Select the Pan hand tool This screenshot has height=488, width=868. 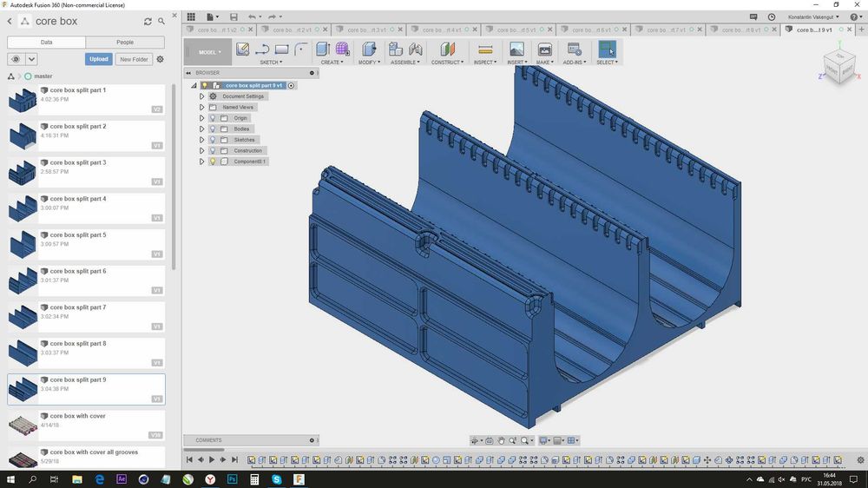[501, 441]
